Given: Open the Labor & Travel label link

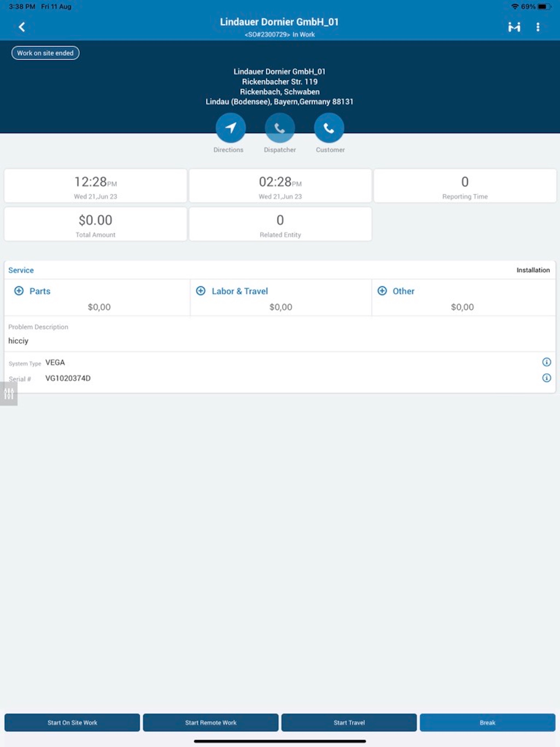Looking at the screenshot, I should point(240,291).
